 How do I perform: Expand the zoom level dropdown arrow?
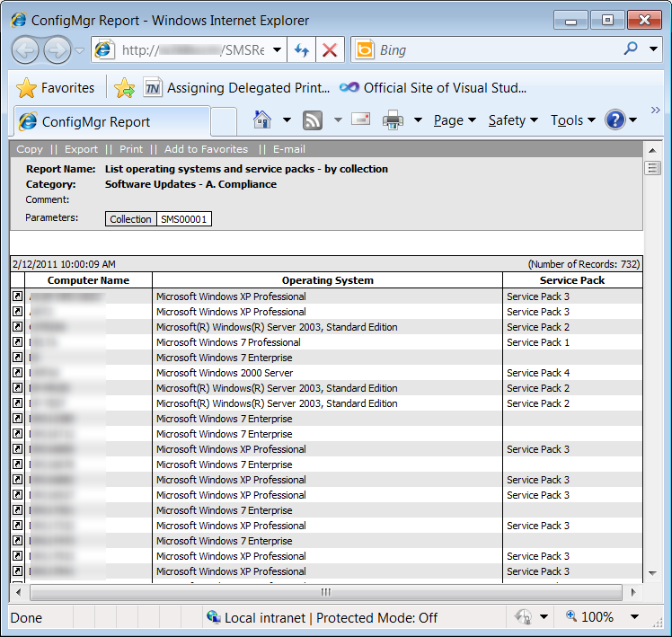click(634, 617)
